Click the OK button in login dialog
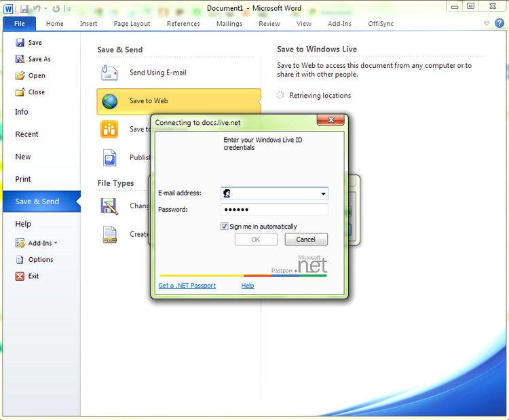This screenshot has width=509, height=420. (256, 240)
